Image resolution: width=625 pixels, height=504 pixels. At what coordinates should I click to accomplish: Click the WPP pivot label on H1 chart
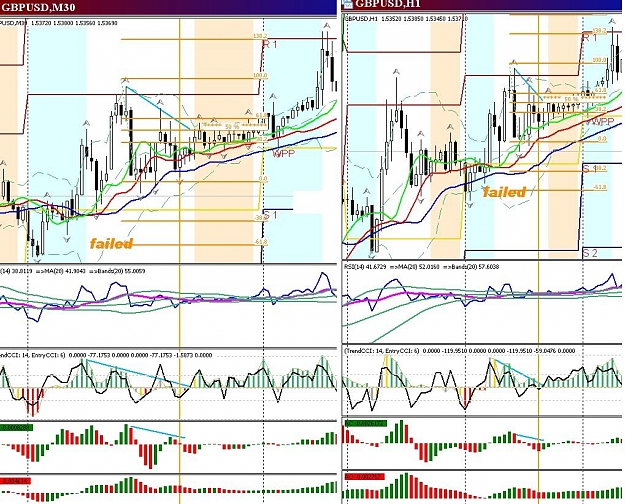point(602,122)
